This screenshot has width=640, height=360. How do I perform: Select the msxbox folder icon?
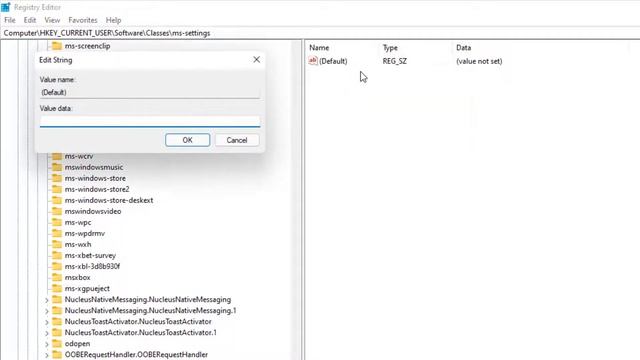coord(57,277)
